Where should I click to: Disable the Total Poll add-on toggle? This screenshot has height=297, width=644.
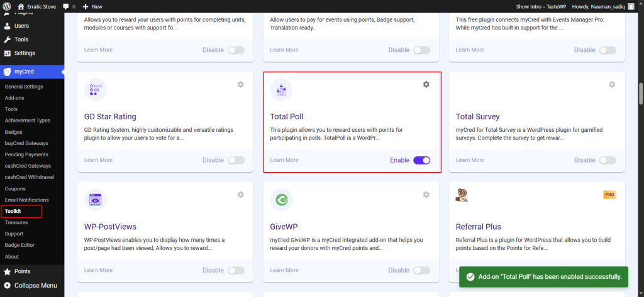(x=421, y=160)
